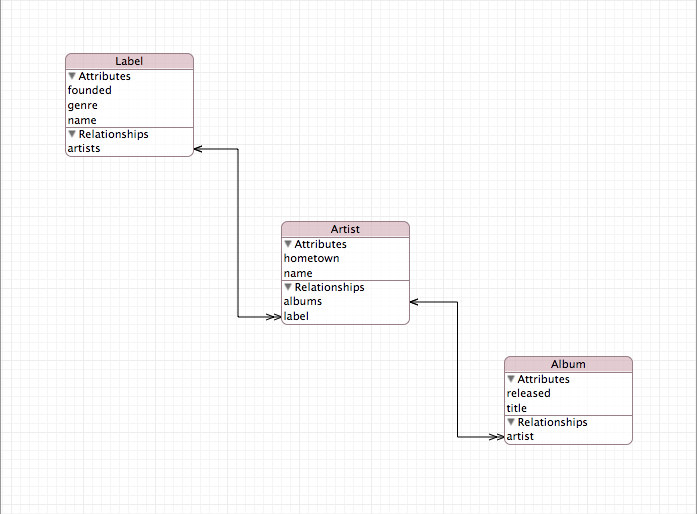Click the 'Attributes' heading in Artist entity
This screenshot has height=514, width=697.
point(320,245)
